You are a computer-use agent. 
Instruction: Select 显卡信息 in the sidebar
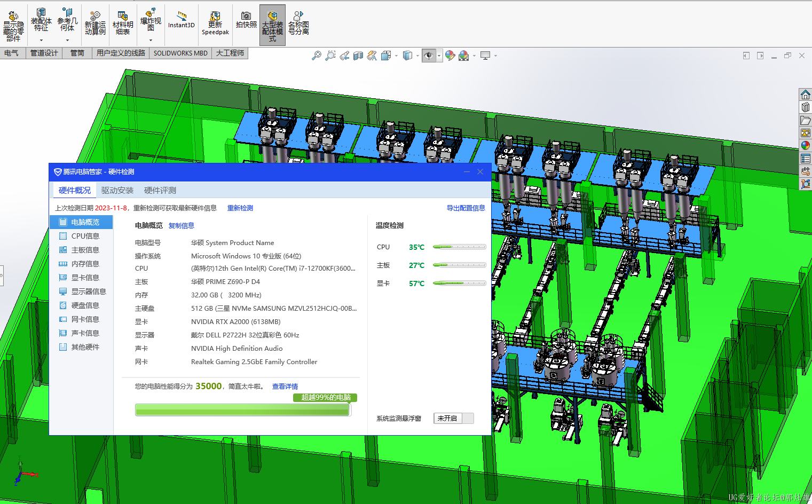click(82, 278)
